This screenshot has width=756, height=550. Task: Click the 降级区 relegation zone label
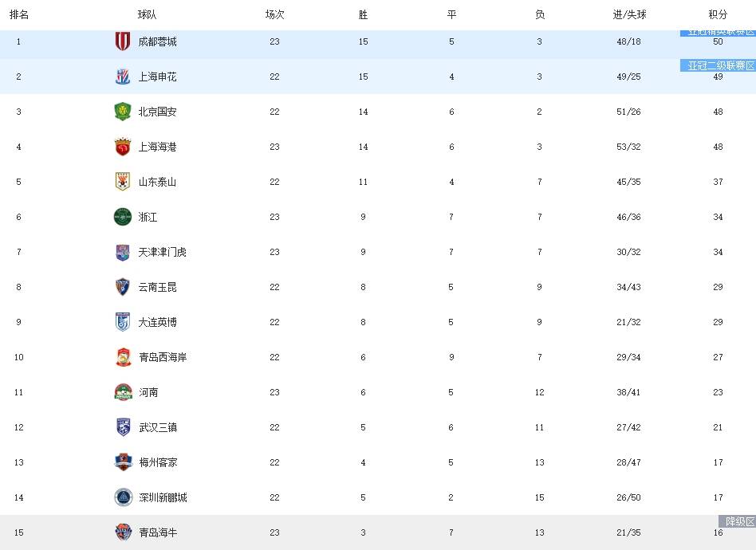click(739, 521)
